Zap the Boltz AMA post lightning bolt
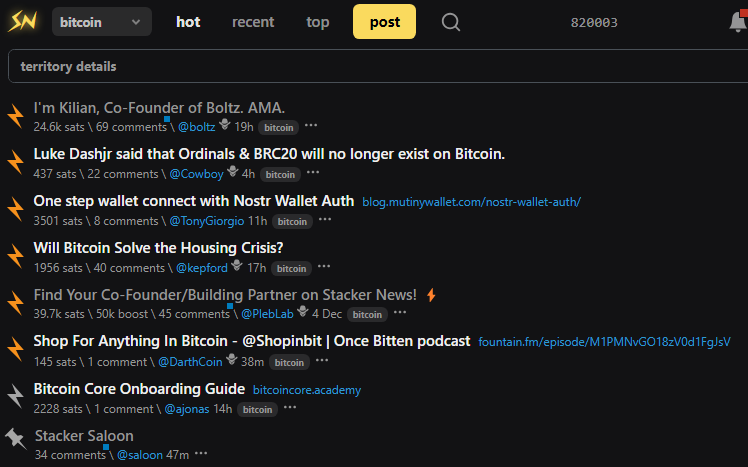 (x=15, y=115)
